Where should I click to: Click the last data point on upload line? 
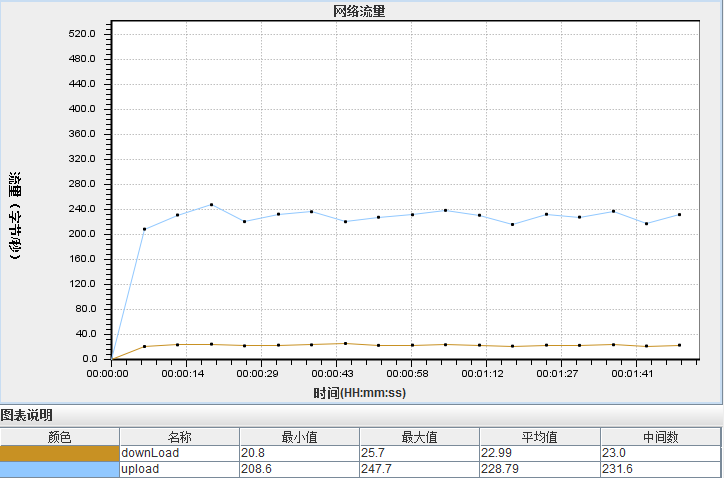point(680,214)
